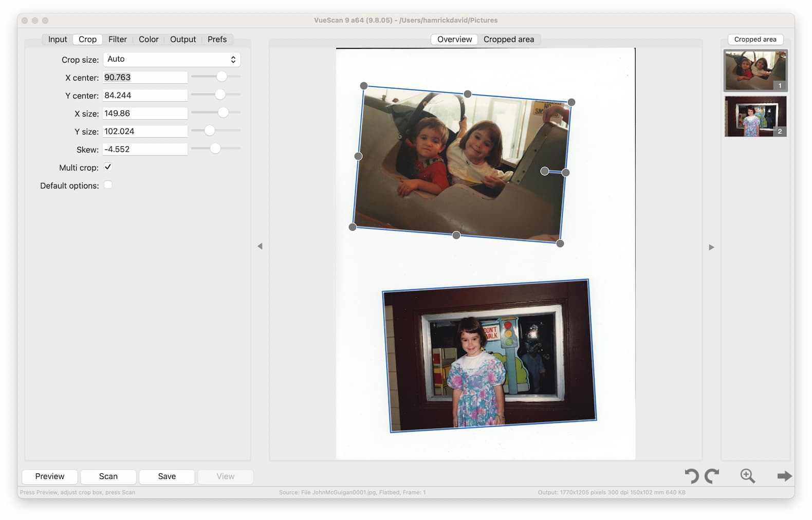The width and height of the screenshot is (812, 520).
Task: Collapse the right thumbnail panel arrow
Action: pos(711,247)
